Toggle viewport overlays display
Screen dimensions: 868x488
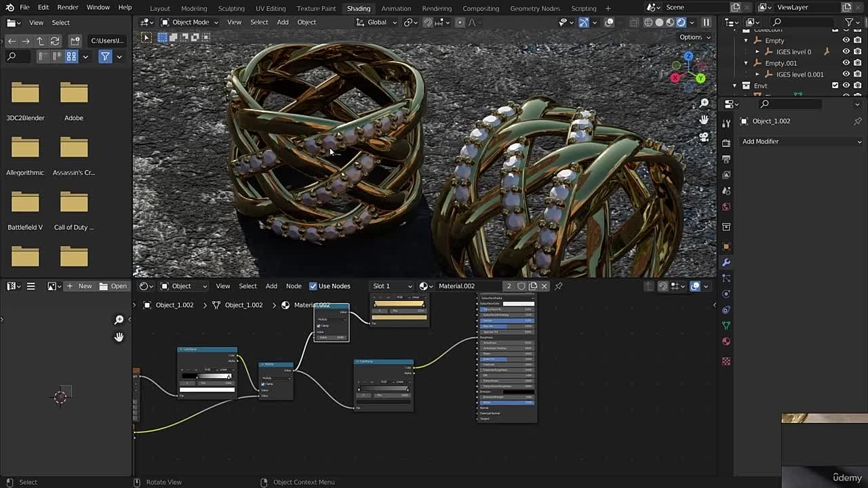pyautogui.click(x=609, y=22)
